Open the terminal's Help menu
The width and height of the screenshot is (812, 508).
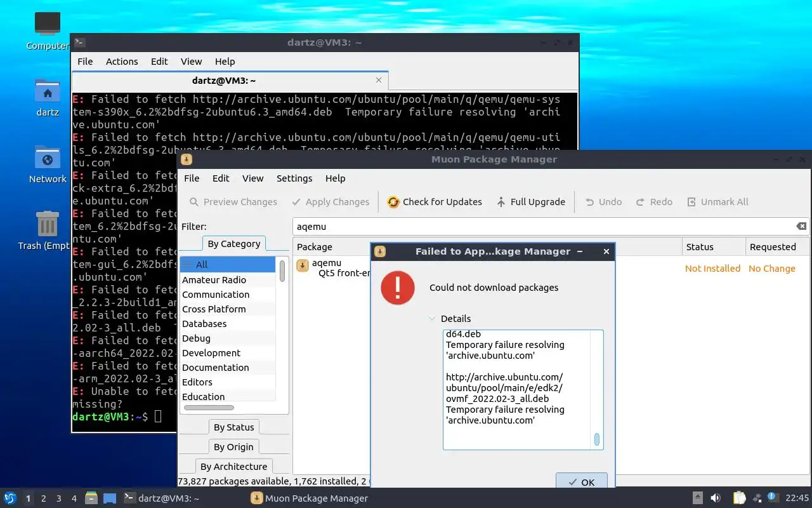click(x=225, y=62)
